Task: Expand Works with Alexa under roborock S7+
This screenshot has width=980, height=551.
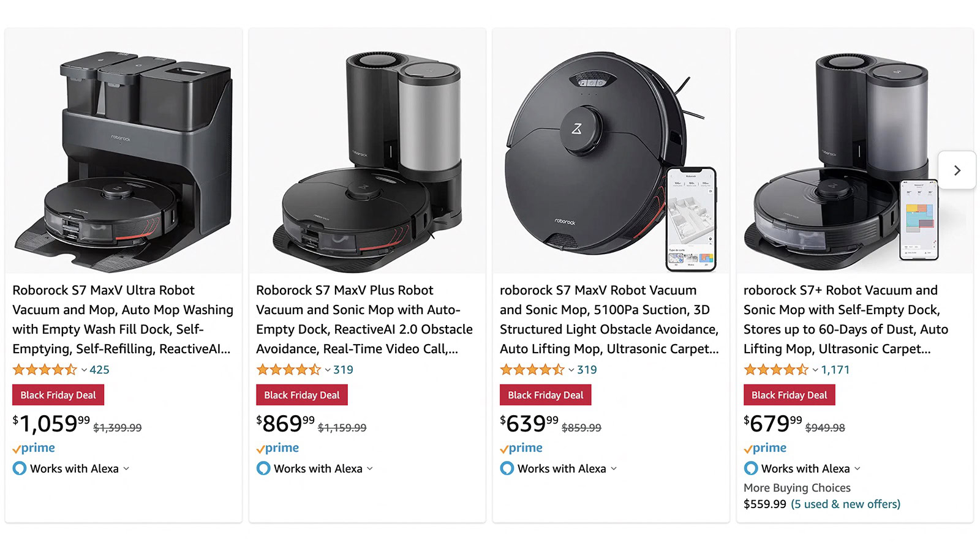Action: point(858,468)
